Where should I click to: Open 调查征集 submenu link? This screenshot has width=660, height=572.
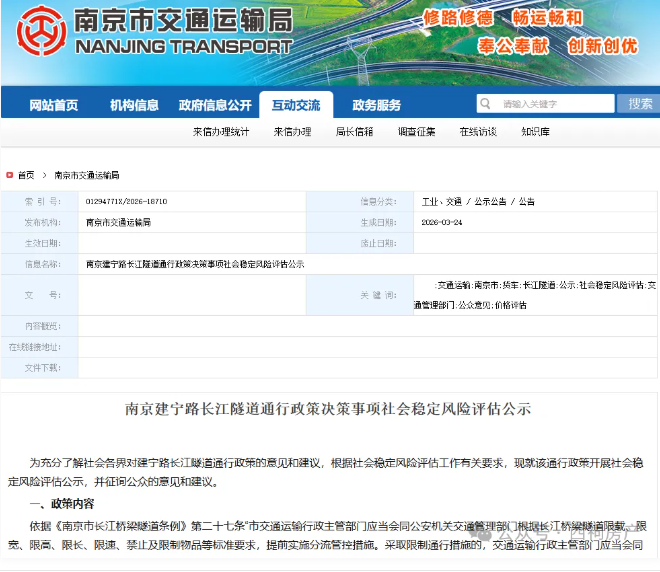click(416, 131)
